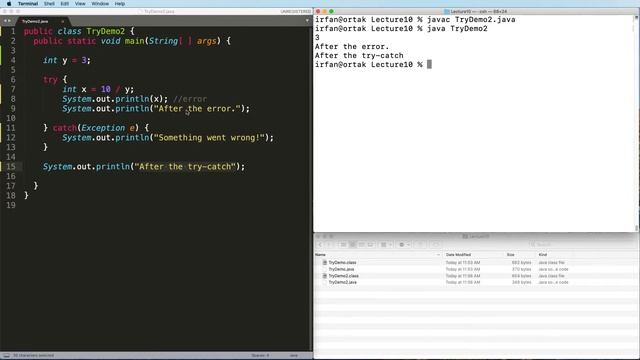Click the "TryDemo2" class name in code
This screenshot has width=640, height=360.
pos(105,31)
